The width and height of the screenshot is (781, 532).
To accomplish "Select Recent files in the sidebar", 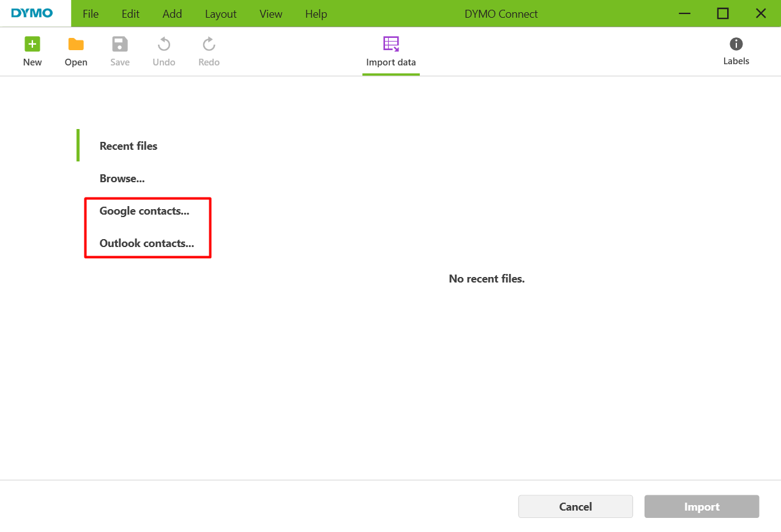I will [x=129, y=146].
